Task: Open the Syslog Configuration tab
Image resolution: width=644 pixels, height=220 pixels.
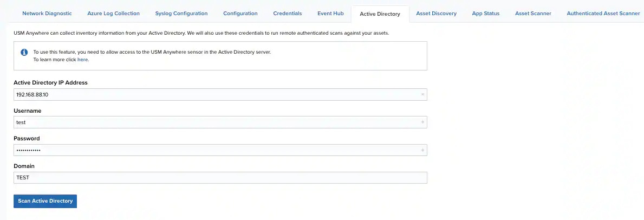Action: [181, 14]
